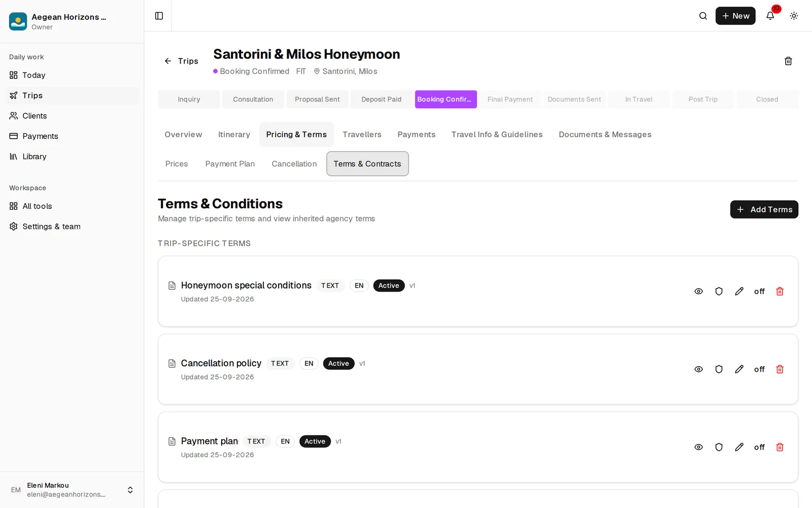
Task: Edit Cancellation policy with pencil icon
Action: pyautogui.click(x=739, y=369)
